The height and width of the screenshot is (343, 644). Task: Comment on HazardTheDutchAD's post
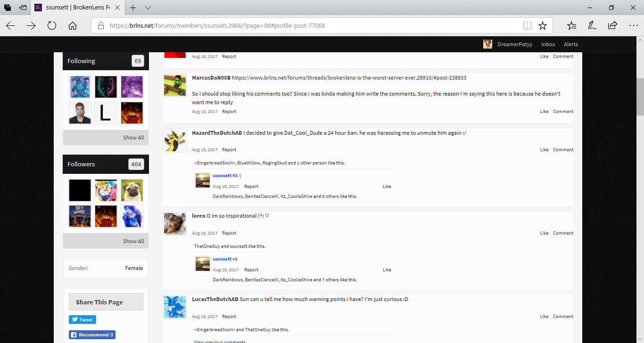[563, 150]
